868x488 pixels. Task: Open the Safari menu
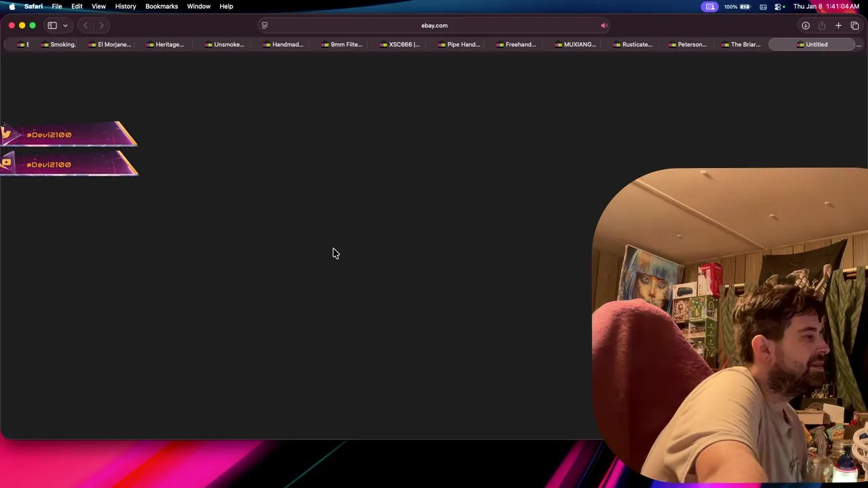click(x=33, y=6)
